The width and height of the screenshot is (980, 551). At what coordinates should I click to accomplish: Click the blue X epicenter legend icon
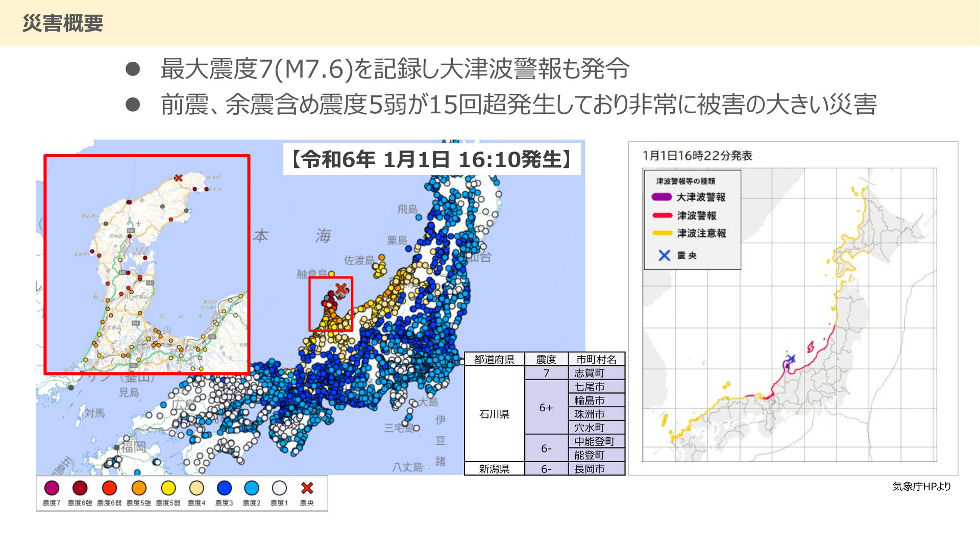pos(664,255)
